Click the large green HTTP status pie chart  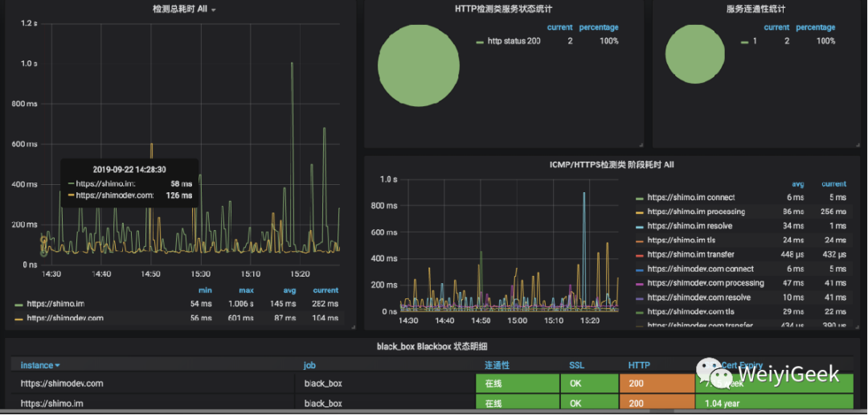point(419,65)
